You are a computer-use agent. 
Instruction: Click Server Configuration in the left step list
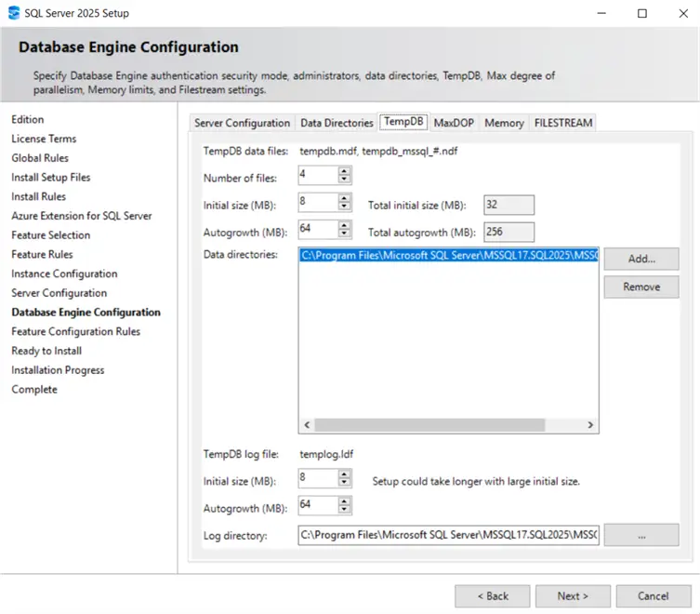point(59,293)
